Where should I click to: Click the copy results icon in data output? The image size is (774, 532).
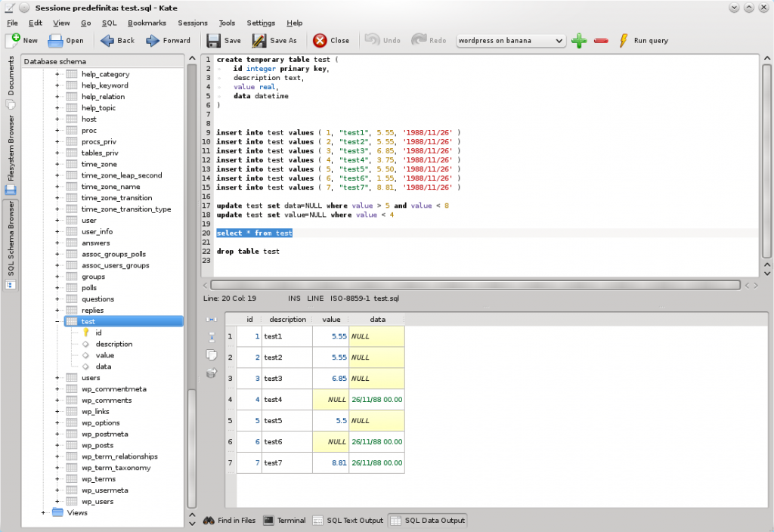(212, 354)
